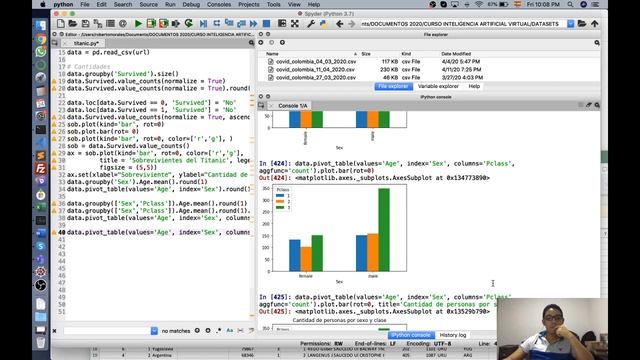Click the Save all files toolbar icon
The height and width of the screenshot is (360, 640).
point(98,24)
